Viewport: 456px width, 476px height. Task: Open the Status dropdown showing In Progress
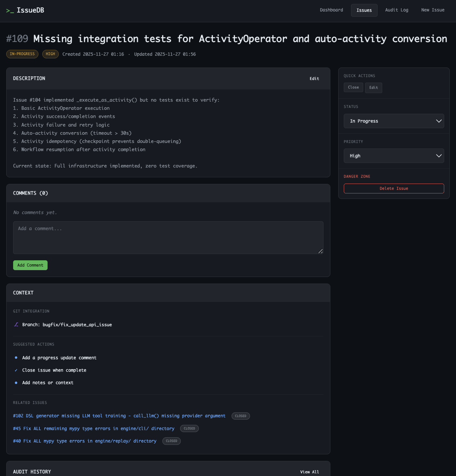coord(394,121)
